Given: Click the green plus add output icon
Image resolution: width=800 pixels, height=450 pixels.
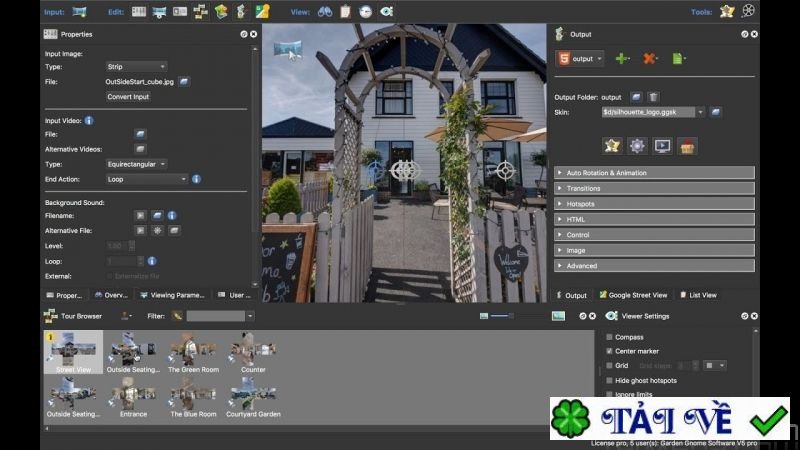Looking at the screenshot, I should 621,59.
